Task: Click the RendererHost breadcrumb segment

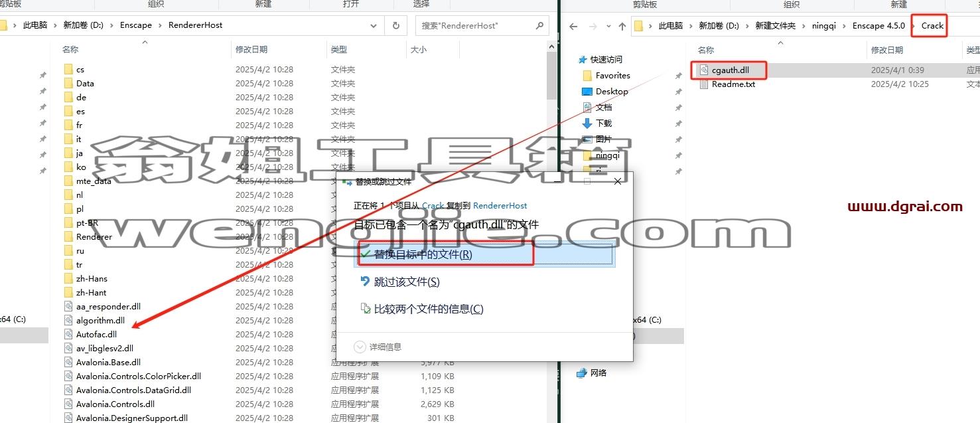Action: (x=196, y=25)
